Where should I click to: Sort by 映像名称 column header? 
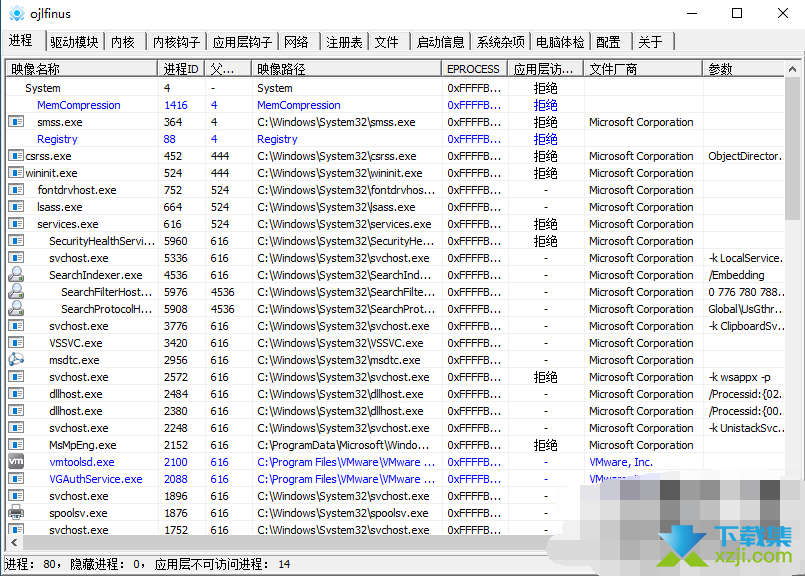tap(81, 69)
